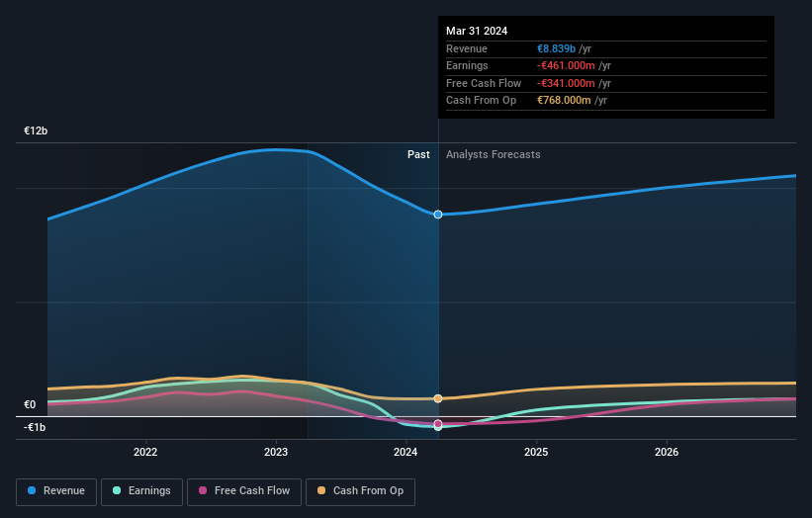Viewport: 812px width, 518px height.
Task: Click the 2023 x-axis label
Action: tap(276, 452)
